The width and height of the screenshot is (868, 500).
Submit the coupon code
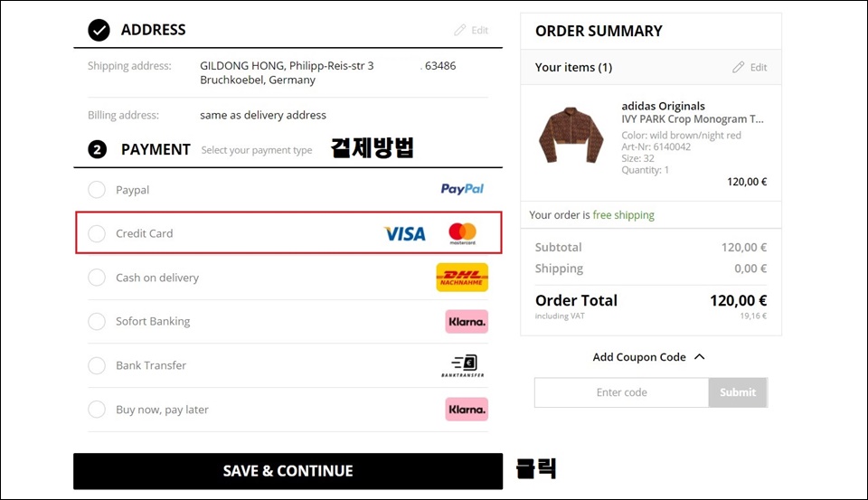pyautogui.click(x=738, y=392)
